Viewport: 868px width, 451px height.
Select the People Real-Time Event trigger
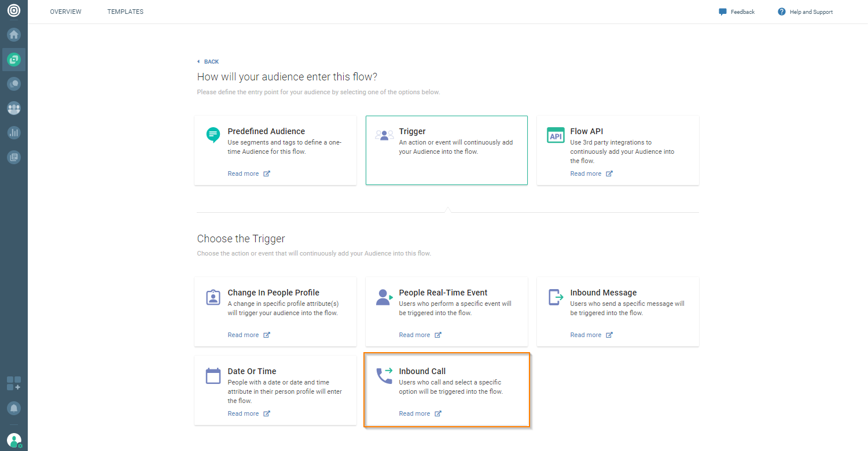446,310
